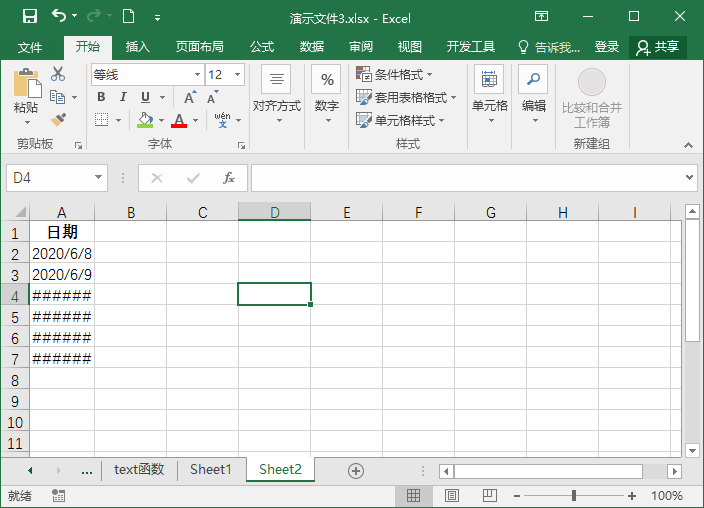The image size is (704, 508).
Task: Click into the formula bar
Action: point(467,178)
